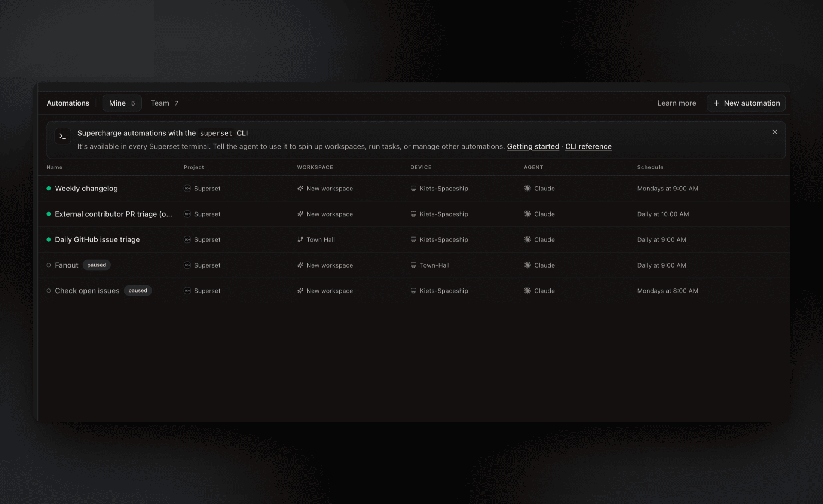Click the monitor icon next to Town-Hall device

pos(413,265)
